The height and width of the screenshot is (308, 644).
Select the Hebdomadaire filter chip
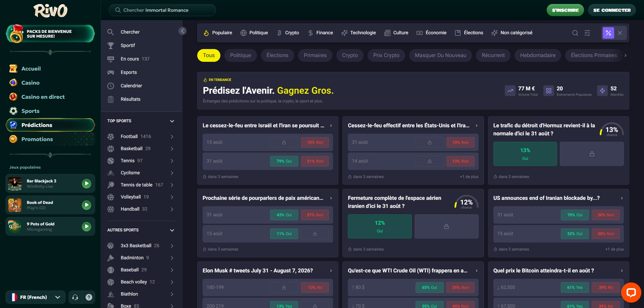538,55
